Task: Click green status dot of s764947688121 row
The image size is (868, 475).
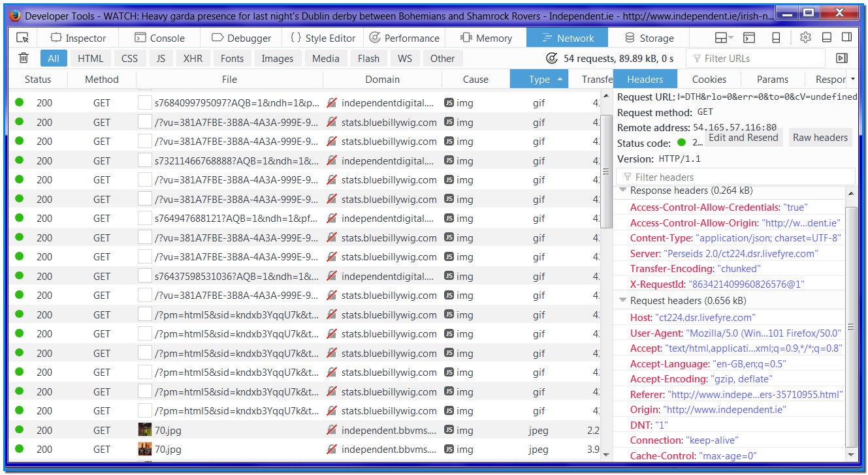Action: point(19,218)
